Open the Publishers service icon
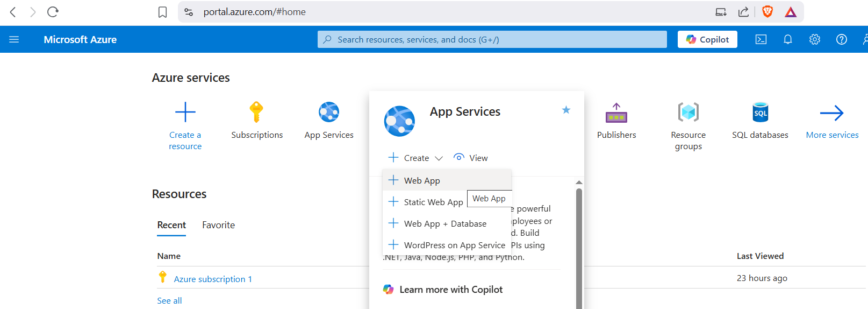The height and width of the screenshot is (309, 868). 616,113
